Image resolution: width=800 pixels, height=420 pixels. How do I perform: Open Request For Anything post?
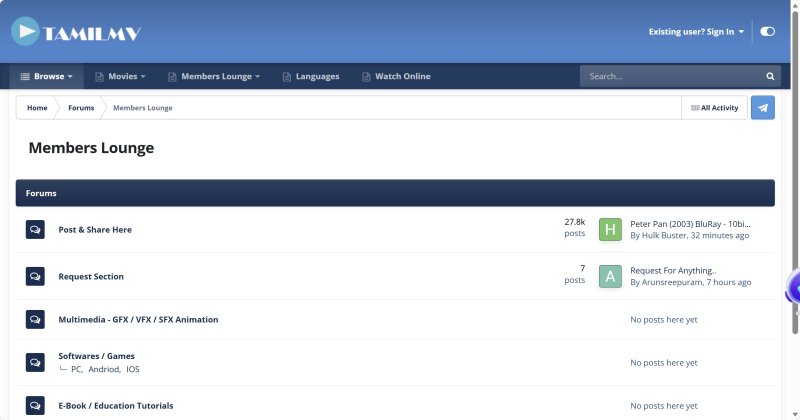(x=673, y=270)
